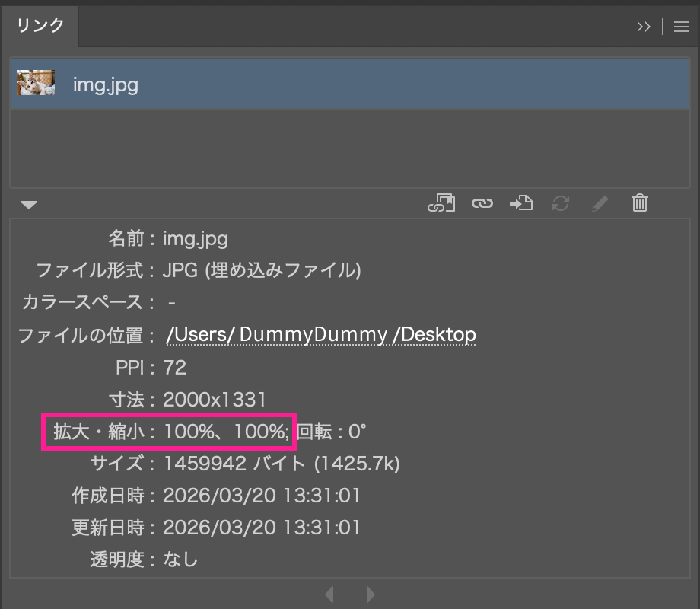Click the Relink chain icon
The image size is (700, 609).
point(482,203)
